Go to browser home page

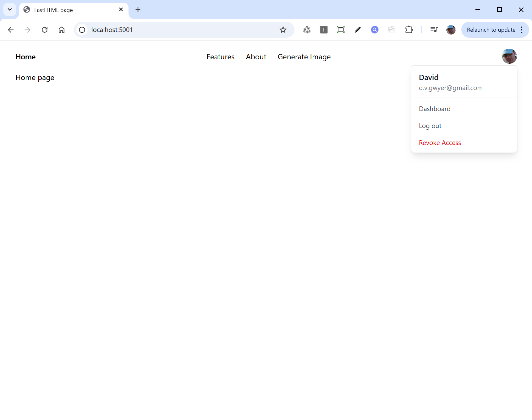coord(62,30)
